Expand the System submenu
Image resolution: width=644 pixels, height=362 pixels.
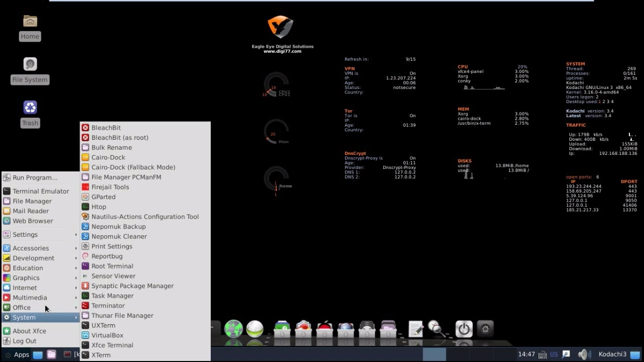41,317
